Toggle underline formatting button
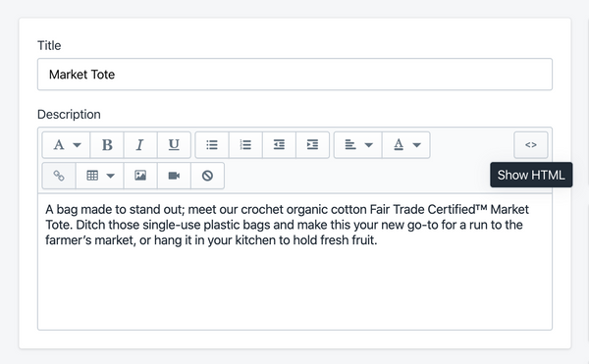589x364 pixels. [174, 145]
